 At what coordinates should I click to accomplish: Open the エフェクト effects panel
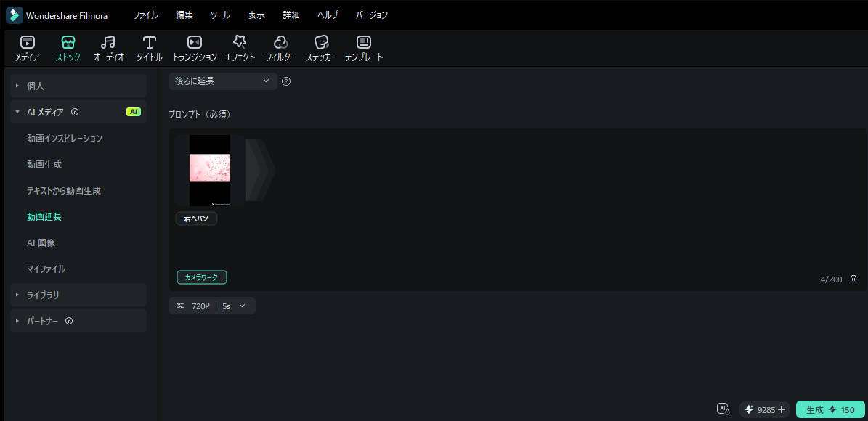click(x=240, y=48)
